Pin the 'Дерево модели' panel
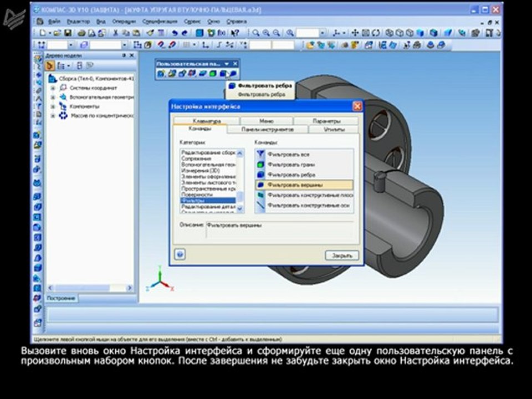 [x=124, y=56]
